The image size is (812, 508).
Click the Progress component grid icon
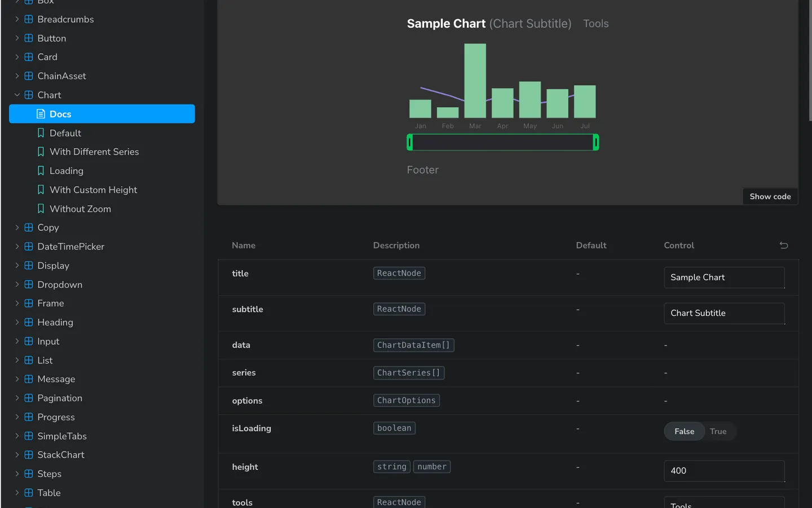29,417
